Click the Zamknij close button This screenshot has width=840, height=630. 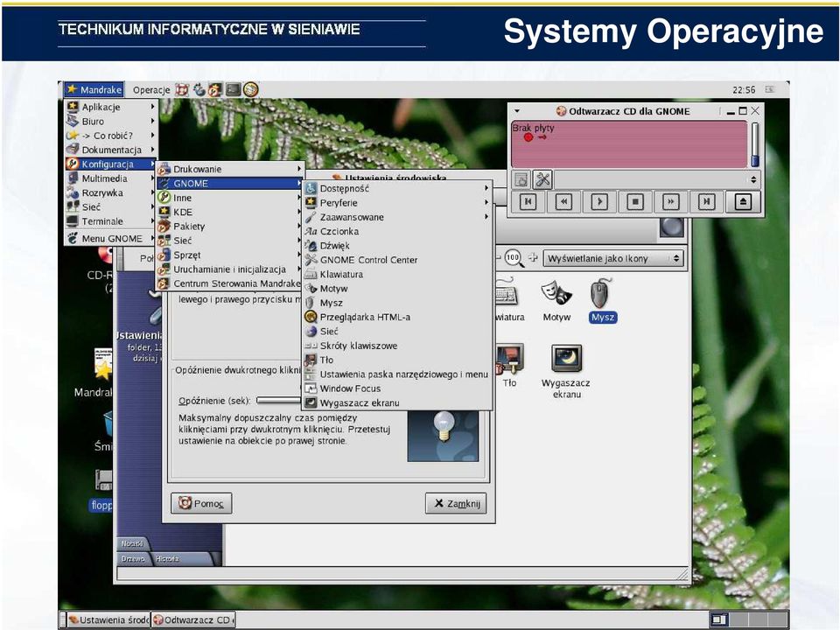(x=456, y=503)
